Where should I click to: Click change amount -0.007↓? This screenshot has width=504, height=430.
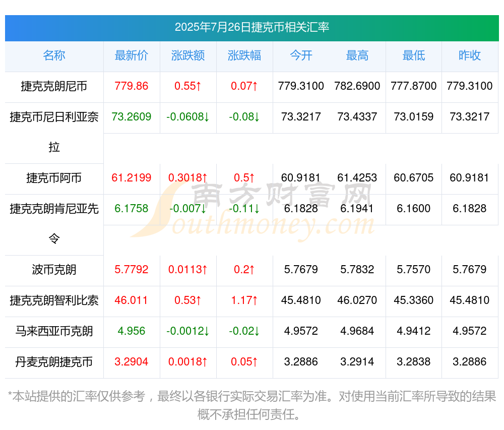(187, 209)
